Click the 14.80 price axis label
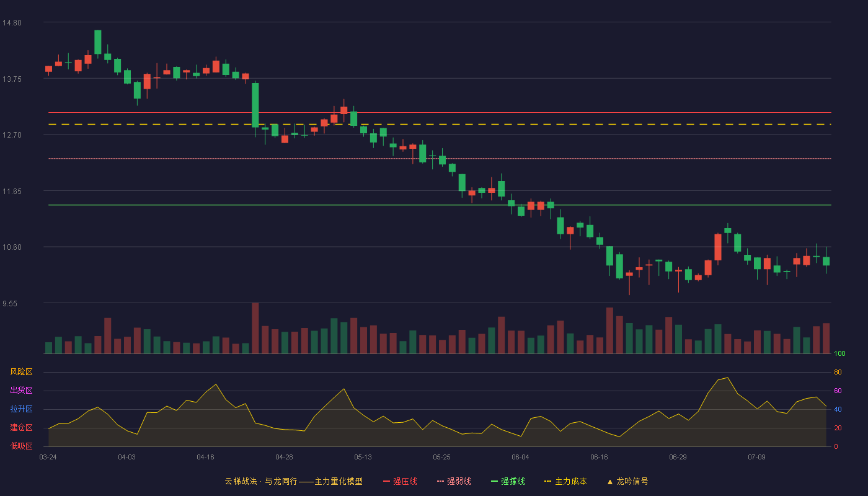The image size is (868, 496). pyautogui.click(x=12, y=23)
